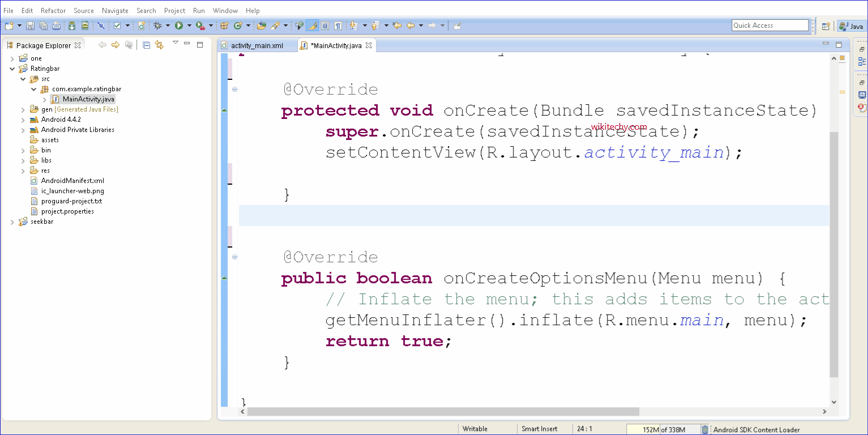Run the application with the green play icon
This screenshot has height=435, width=868.
coord(179,25)
